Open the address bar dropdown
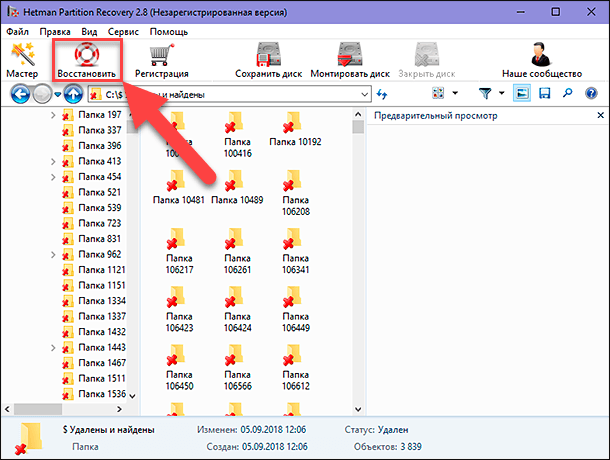This screenshot has height=460, width=610. click(x=364, y=95)
